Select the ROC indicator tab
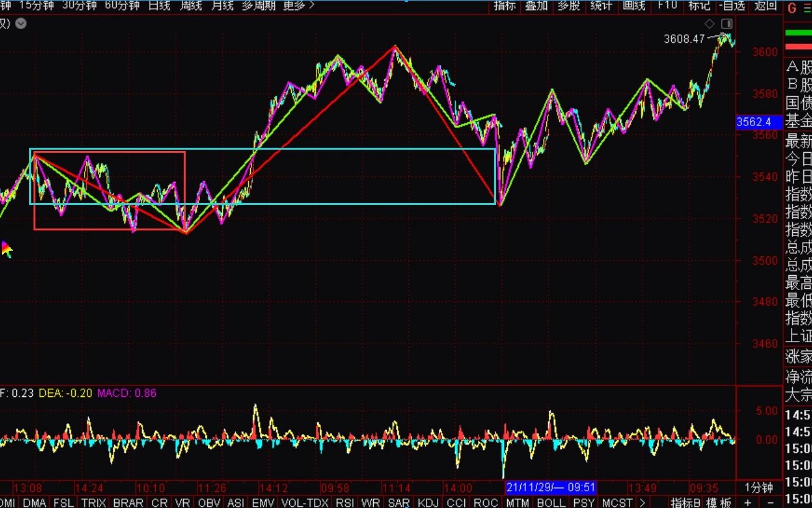Screen dimensions: 812x508 pos(486,502)
